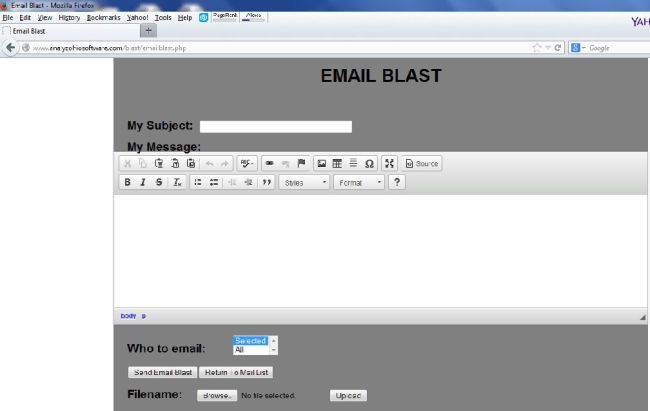Open the Help menu

[185, 17]
